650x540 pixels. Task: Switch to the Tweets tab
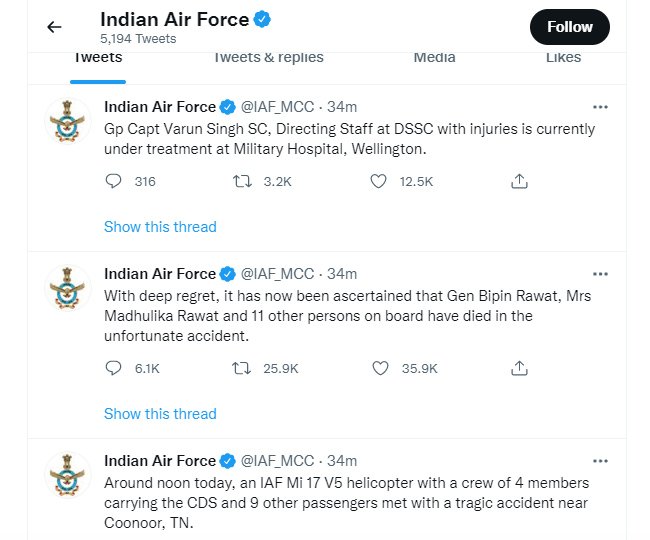click(98, 58)
